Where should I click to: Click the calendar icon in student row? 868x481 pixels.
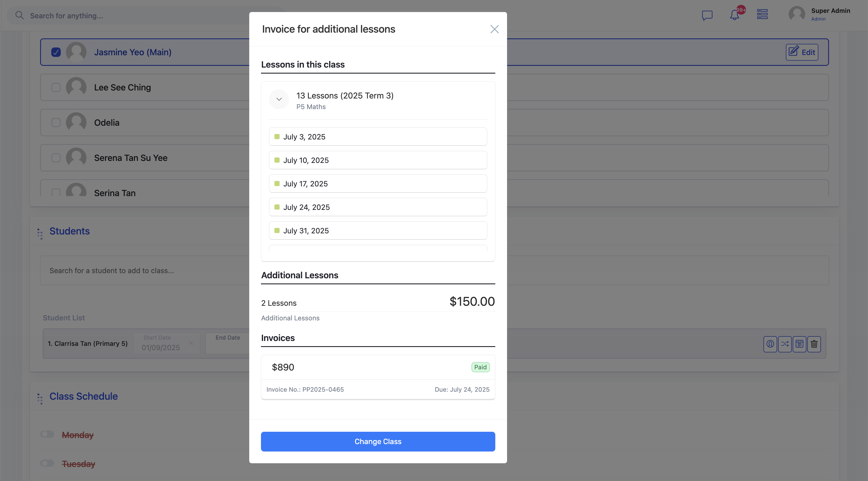tap(799, 344)
